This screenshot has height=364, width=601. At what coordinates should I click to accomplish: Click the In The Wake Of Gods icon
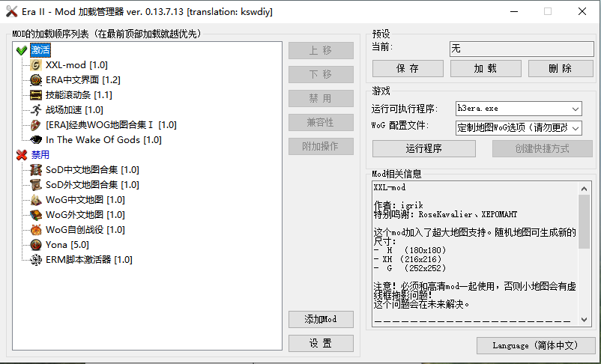(36, 140)
